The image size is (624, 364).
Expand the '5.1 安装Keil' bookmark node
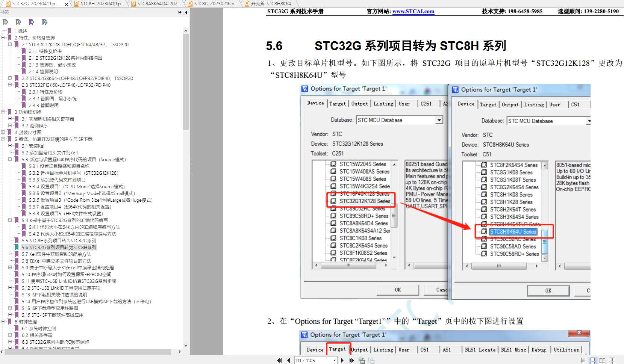pos(10,146)
